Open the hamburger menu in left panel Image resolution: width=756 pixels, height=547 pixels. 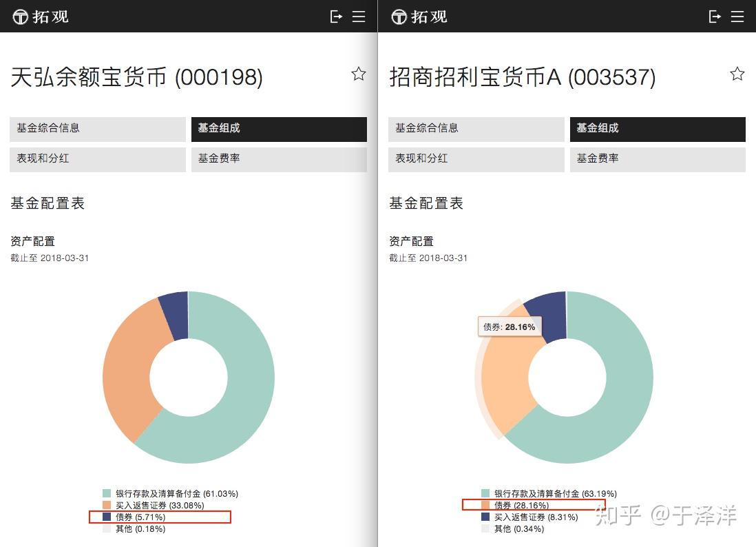pyautogui.click(x=359, y=16)
